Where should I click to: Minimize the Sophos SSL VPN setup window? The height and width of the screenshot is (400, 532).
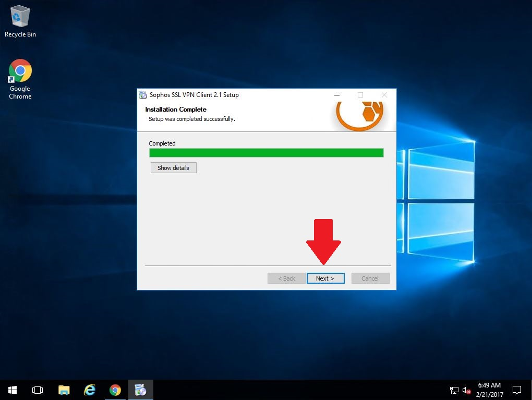click(x=337, y=95)
